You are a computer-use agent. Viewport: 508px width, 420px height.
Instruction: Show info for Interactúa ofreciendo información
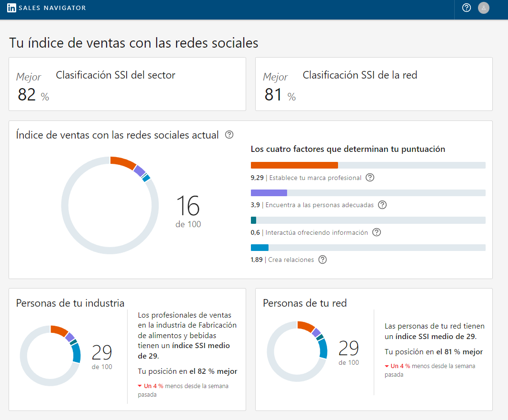tap(377, 232)
